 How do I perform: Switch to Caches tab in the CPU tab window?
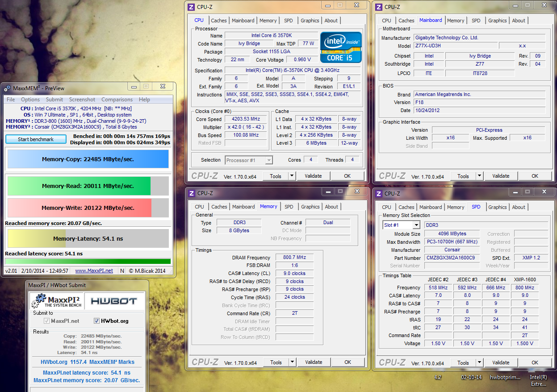click(x=219, y=21)
